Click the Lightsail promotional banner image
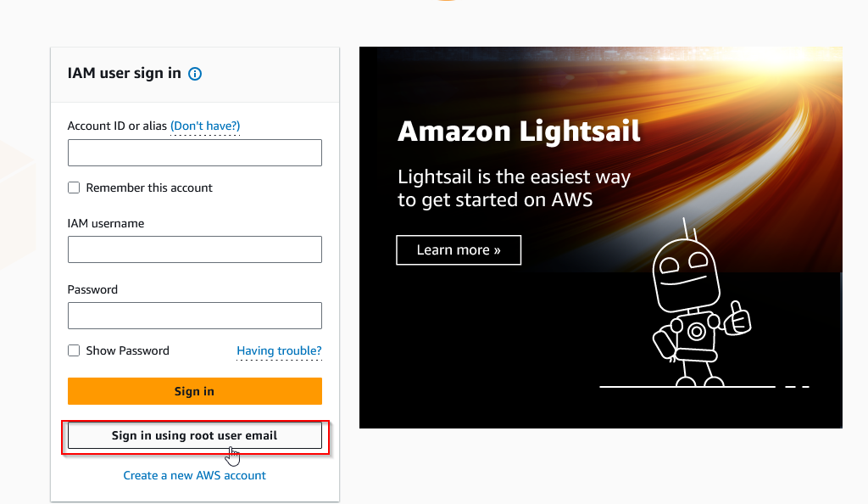868x504 pixels. [x=601, y=237]
